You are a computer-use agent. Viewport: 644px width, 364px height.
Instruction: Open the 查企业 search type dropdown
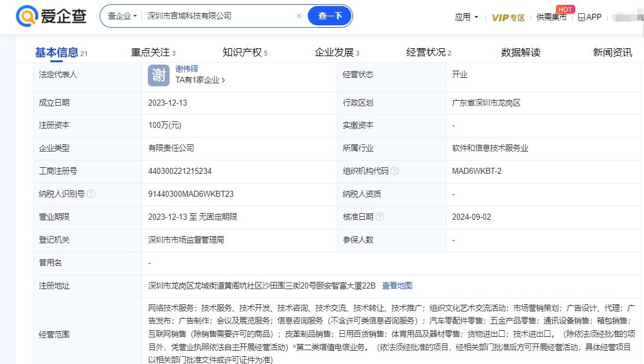click(x=122, y=16)
